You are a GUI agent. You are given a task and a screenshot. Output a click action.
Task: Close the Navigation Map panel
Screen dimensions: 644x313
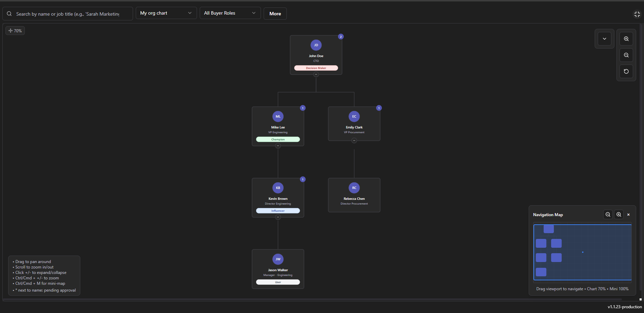pos(628,214)
